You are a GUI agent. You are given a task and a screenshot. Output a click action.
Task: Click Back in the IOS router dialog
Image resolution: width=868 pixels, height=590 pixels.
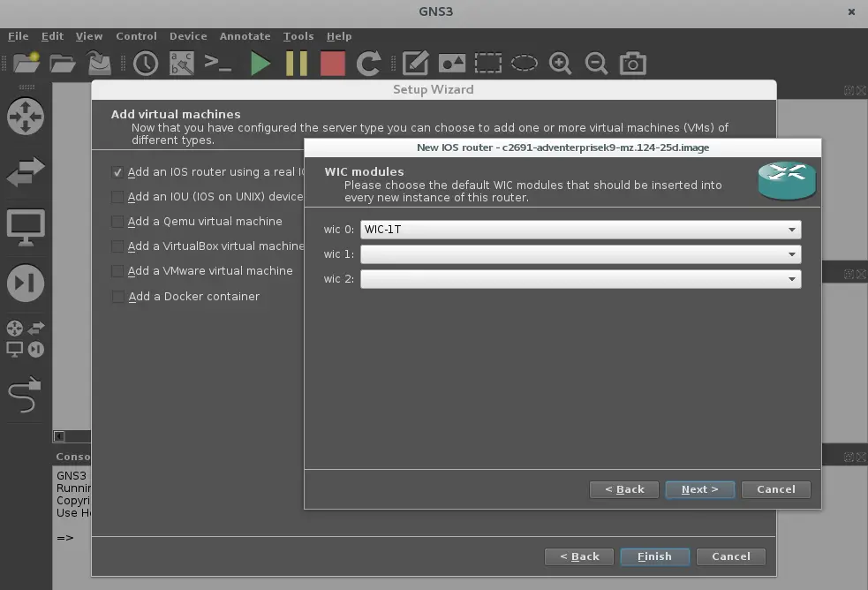coord(624,489)
